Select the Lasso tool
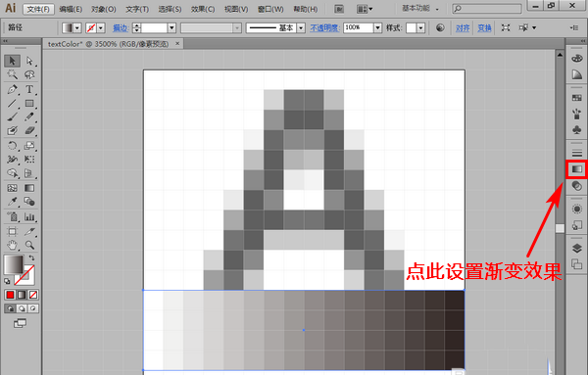 click(x=29, y=74)
